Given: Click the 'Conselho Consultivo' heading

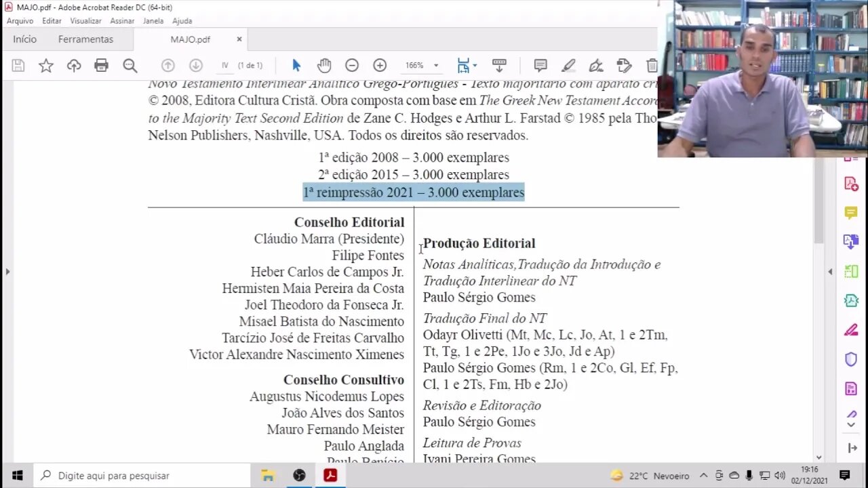Looking at the screenshot, I should click(x=344, y=380).
